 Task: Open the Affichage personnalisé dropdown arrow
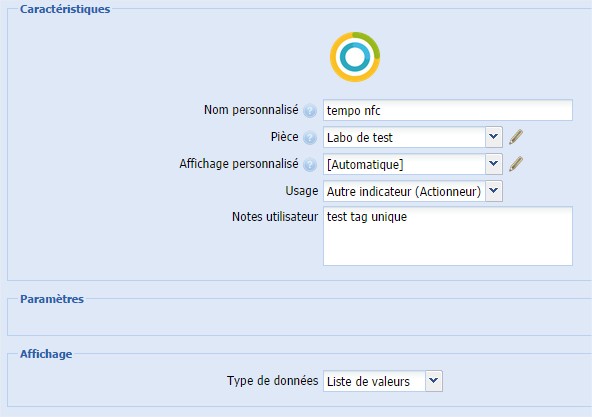pos(493,164)
